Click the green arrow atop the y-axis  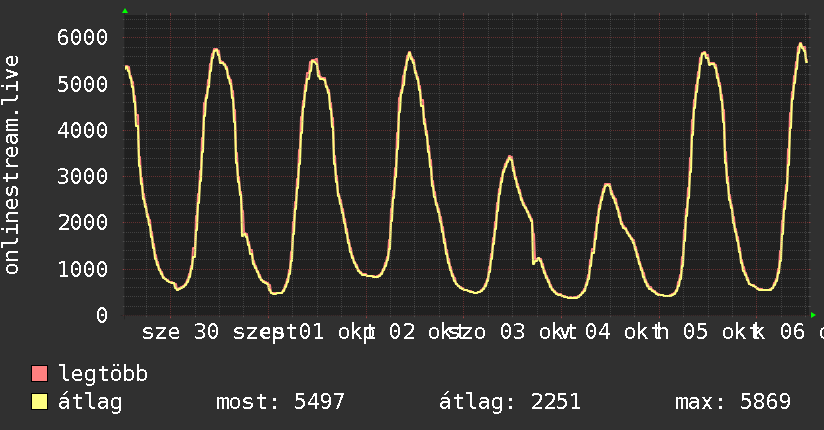125,11
